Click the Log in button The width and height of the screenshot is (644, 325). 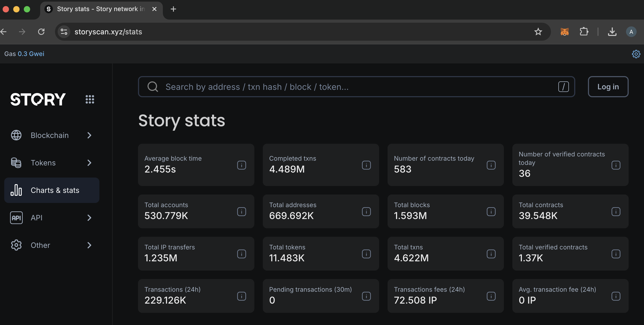pos(608,87)
